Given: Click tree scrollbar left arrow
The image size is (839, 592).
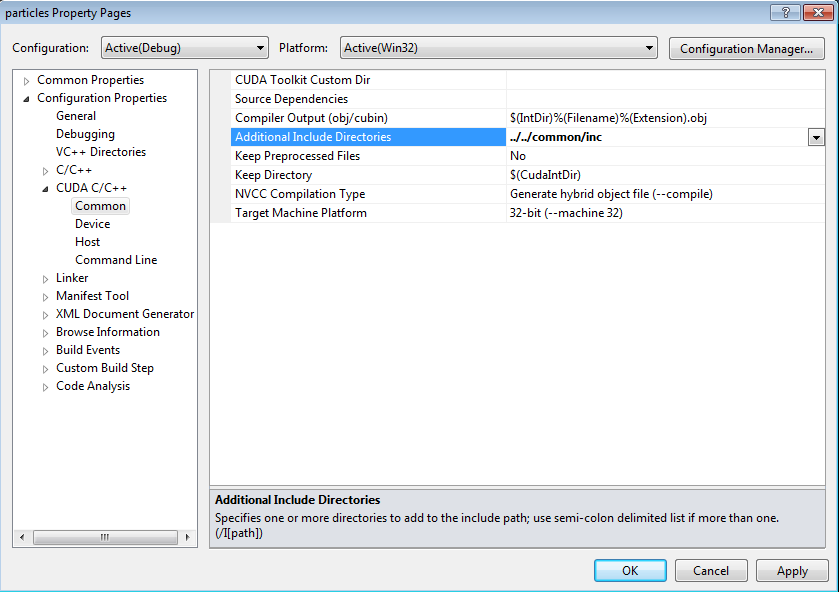Looking at the screenshot, I should click(22, 537).
